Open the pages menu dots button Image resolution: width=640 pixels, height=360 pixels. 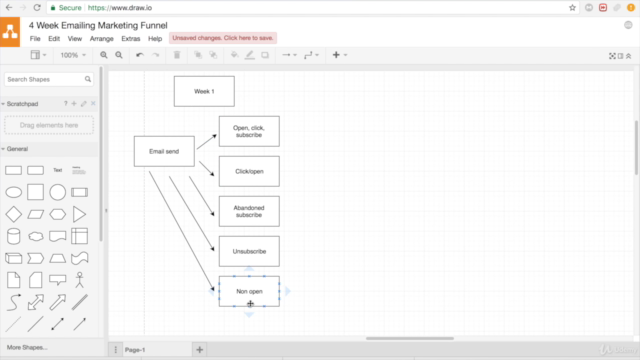click(116, 350)
